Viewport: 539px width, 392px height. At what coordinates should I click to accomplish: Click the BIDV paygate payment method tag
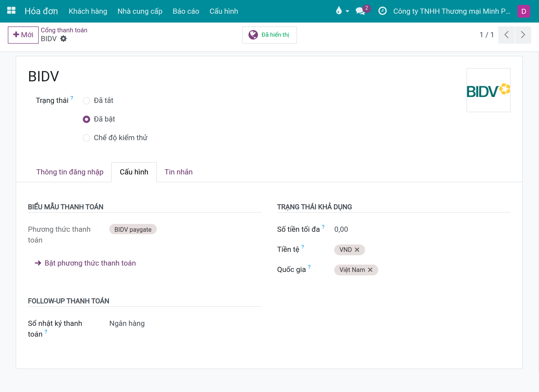click(x=133, y=230)
